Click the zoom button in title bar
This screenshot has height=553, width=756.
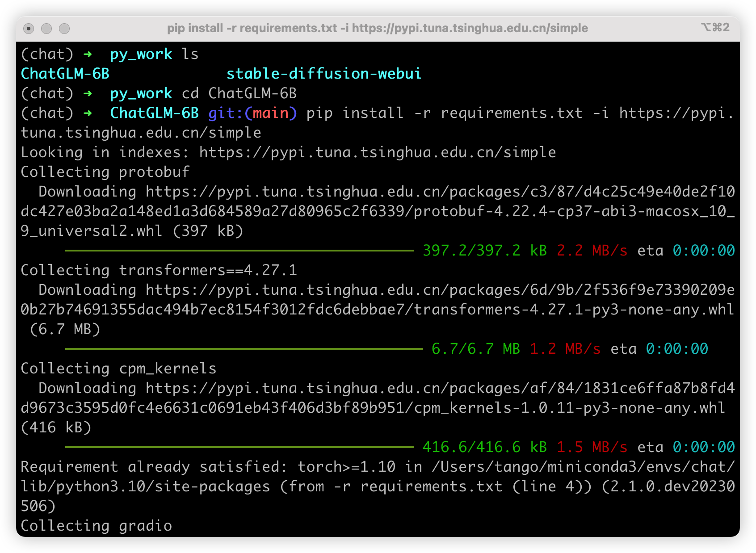(64, 29)
